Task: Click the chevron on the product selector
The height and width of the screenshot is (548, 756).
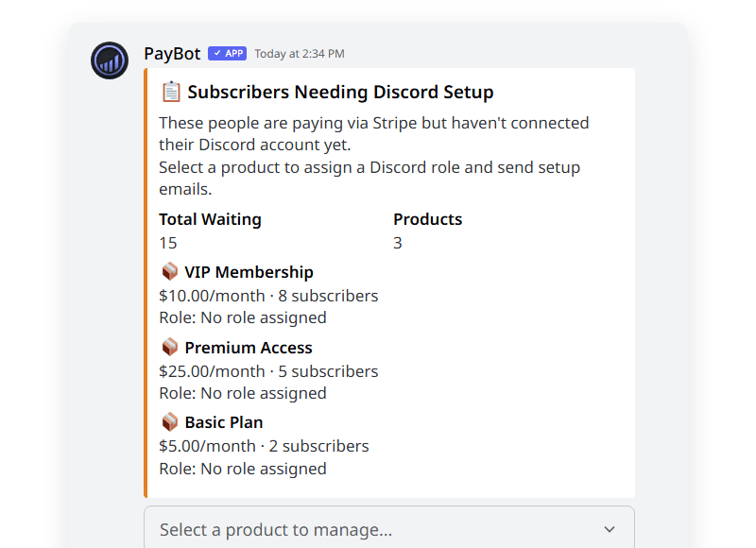Action: (610, 529)
